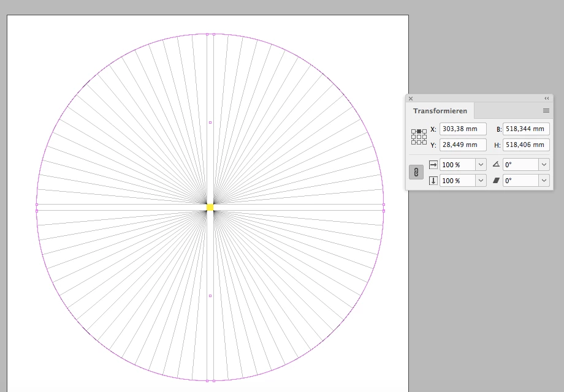Click the height field 518,406 mm

pos(526,145)
